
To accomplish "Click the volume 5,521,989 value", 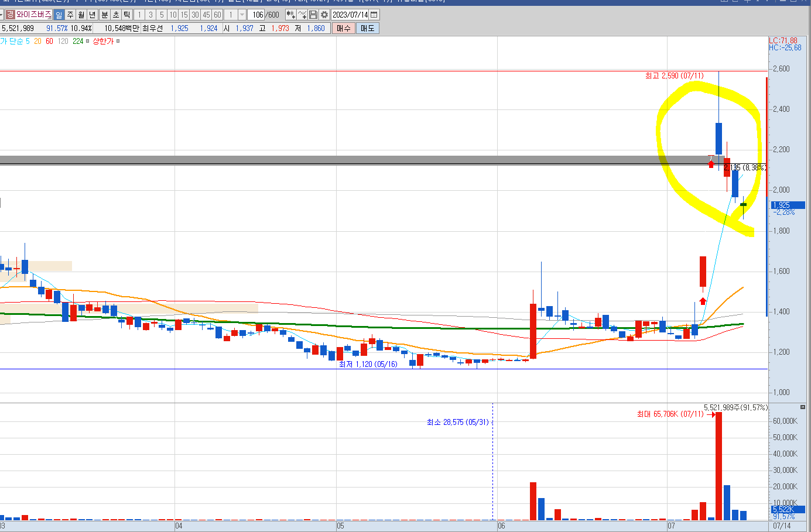I will [x=18, y=28].
